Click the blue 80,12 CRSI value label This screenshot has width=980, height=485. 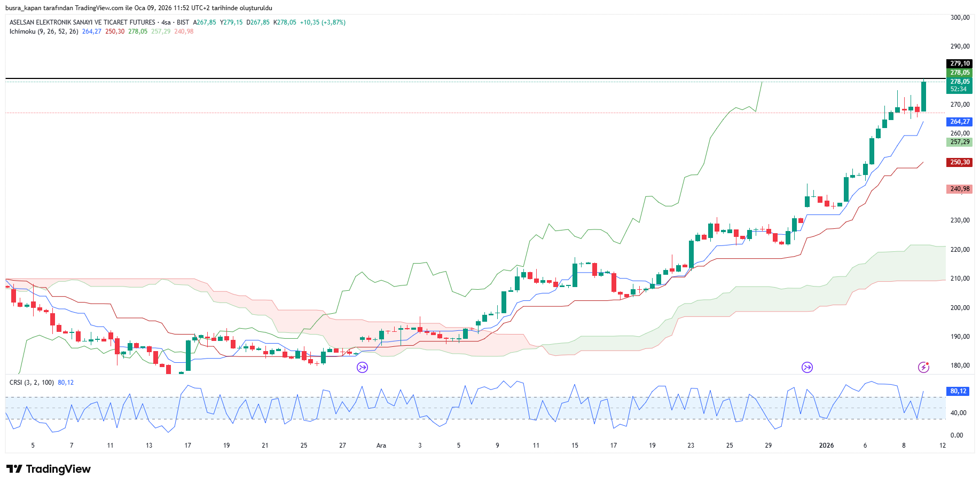(958, 391)
